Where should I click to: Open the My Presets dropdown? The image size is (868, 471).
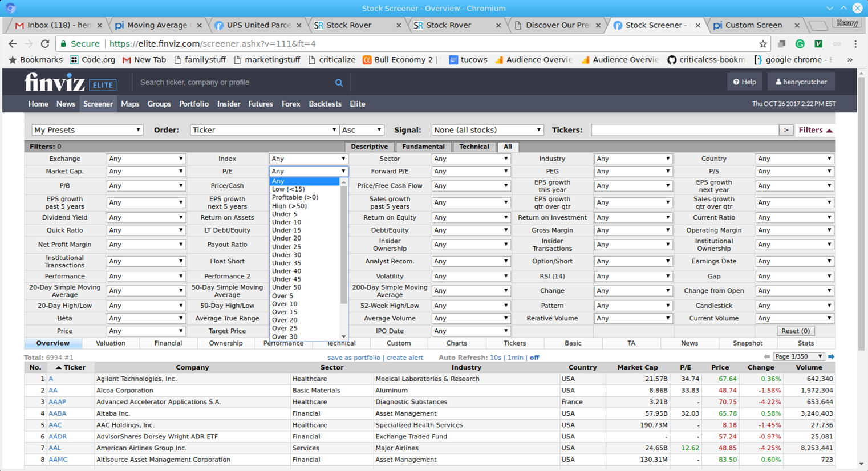87,130
